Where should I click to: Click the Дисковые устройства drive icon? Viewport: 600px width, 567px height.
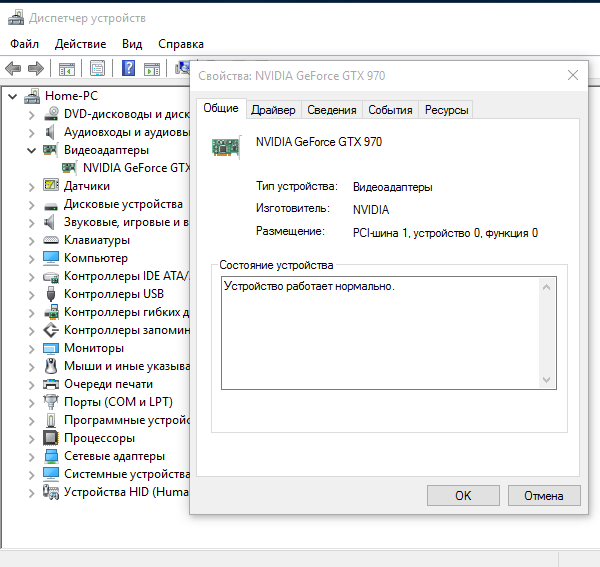coord(51,207)
